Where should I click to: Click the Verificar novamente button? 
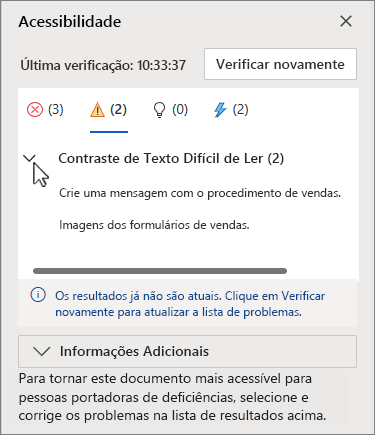(x=280, y=64)
